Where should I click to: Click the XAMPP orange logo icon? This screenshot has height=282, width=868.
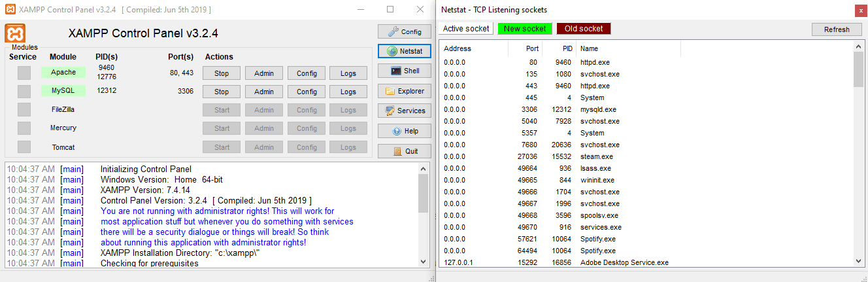click(14, 34)
